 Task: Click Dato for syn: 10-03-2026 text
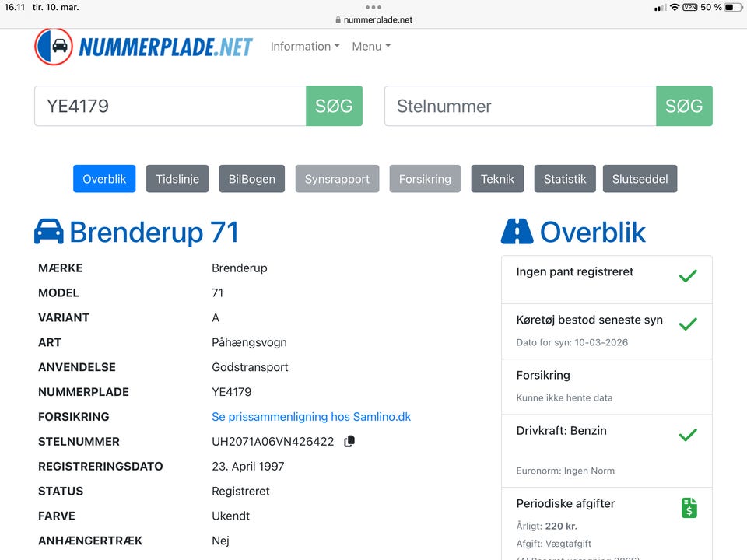coord(572,342)
